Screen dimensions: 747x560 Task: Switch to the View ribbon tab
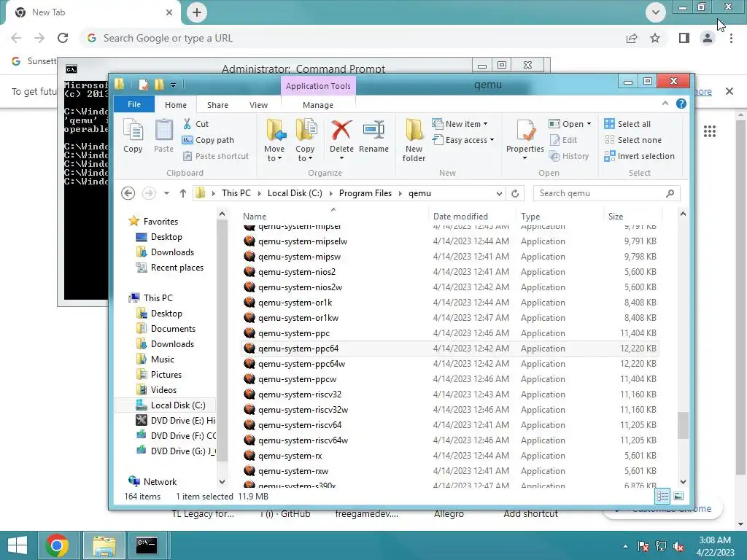pyautogui.click(x=259, y=105)
